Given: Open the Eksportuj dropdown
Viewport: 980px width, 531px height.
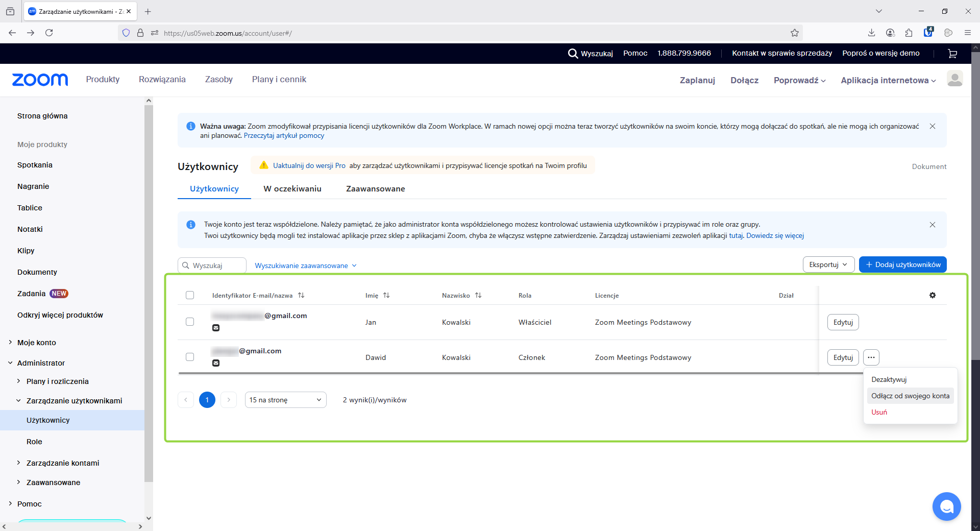Looking at the screenshot, I should click(828, 264).
